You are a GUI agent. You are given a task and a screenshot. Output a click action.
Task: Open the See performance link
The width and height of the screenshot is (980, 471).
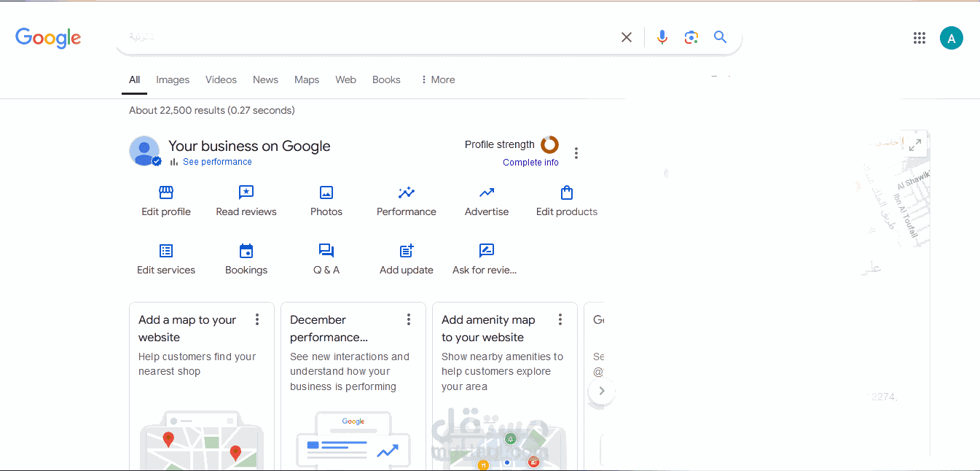pos(217,162)
